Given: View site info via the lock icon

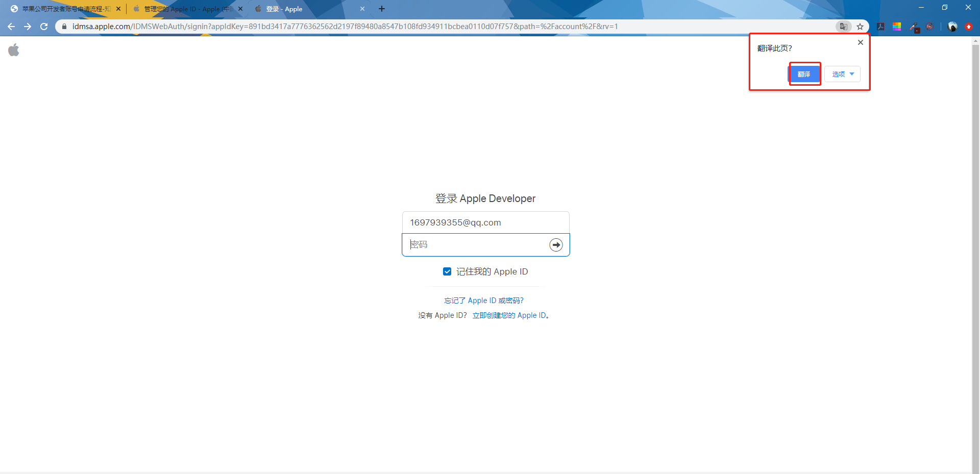Looking at the screenshot, I should [64, 27].
